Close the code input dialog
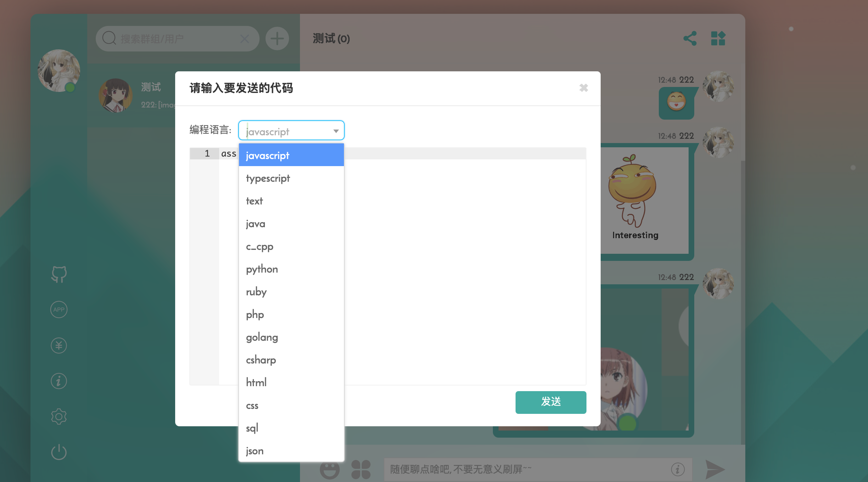The height and width of the screenshot is (482, 868). pos(583,88)
